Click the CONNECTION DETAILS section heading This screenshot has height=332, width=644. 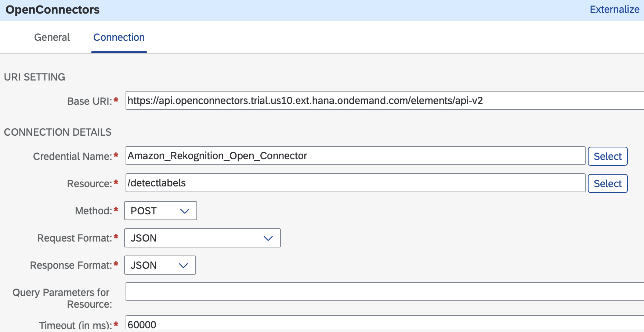coord(58,132)
